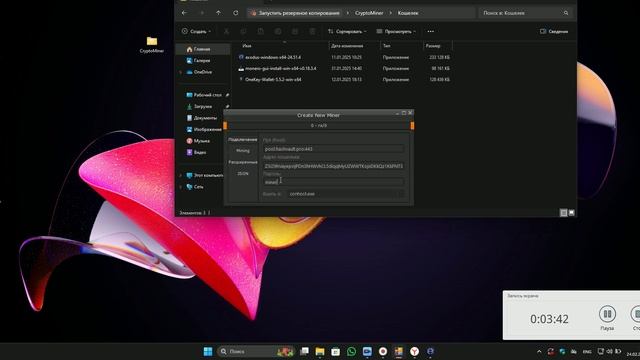Switch Explorer to large thumbnails view icon

(571, 213)
